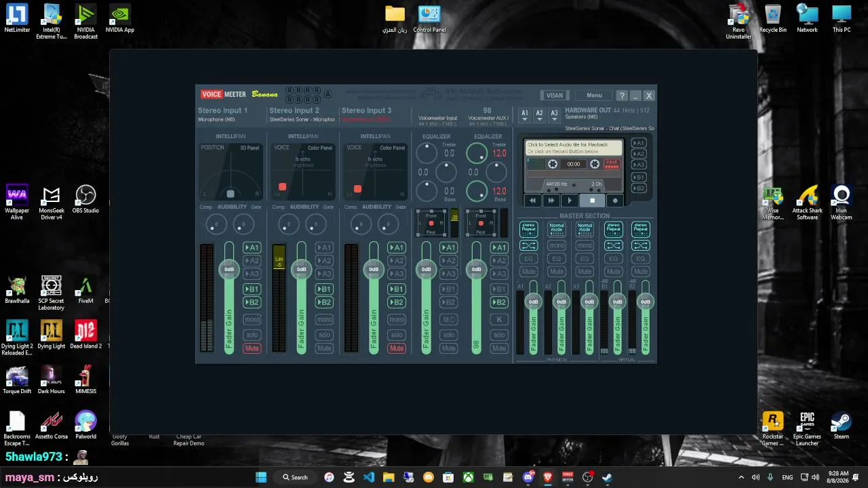Unmute Stereo Input 1 with Mute button

(x=252, y=348)
